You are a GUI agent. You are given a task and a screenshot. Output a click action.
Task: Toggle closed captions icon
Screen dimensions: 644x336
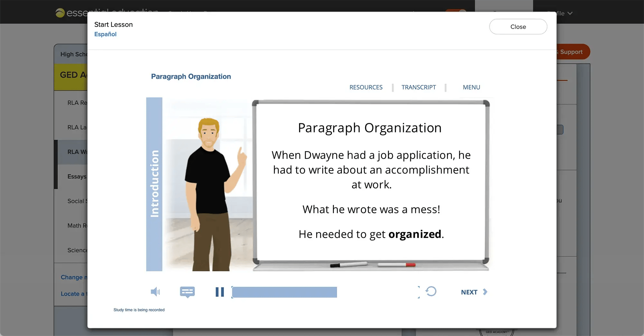pyautogui.click(x=187, y=292)
